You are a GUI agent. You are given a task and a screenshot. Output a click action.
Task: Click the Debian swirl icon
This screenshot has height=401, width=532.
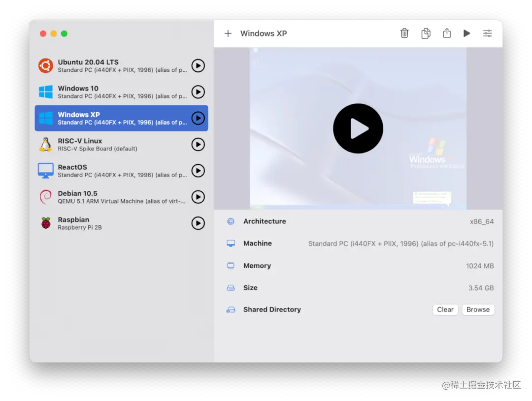(45, 197)
